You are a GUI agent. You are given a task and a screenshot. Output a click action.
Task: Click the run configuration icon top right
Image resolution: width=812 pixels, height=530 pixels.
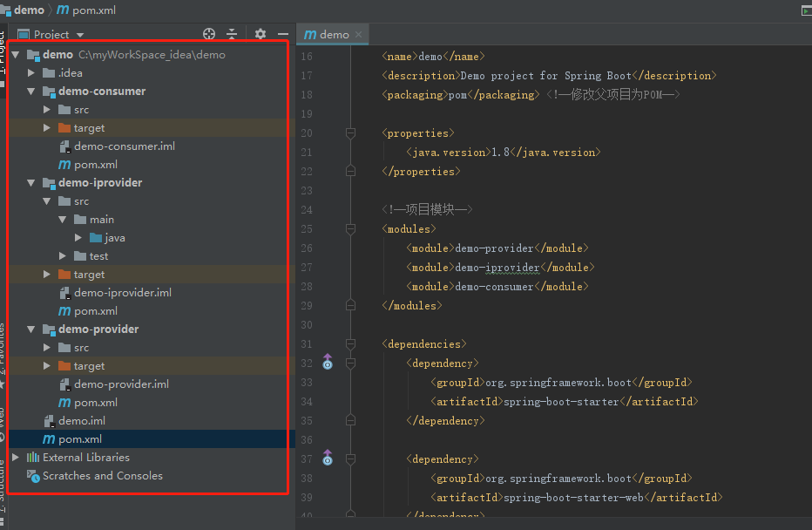[806, 10]
